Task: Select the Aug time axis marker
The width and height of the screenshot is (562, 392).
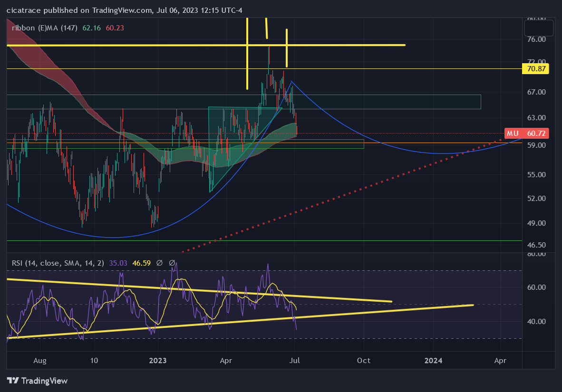Action: pos(40,361)
